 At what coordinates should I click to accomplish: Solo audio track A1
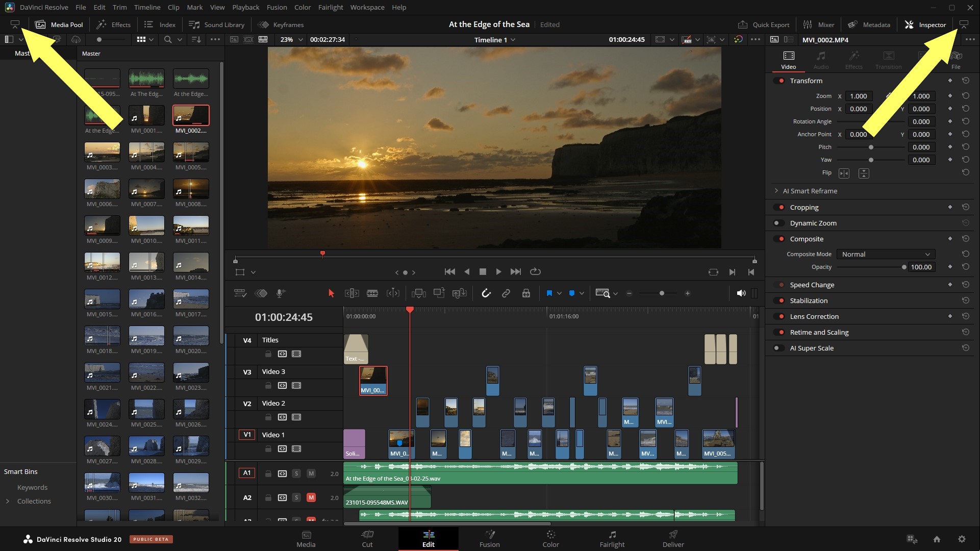point(296,473)
